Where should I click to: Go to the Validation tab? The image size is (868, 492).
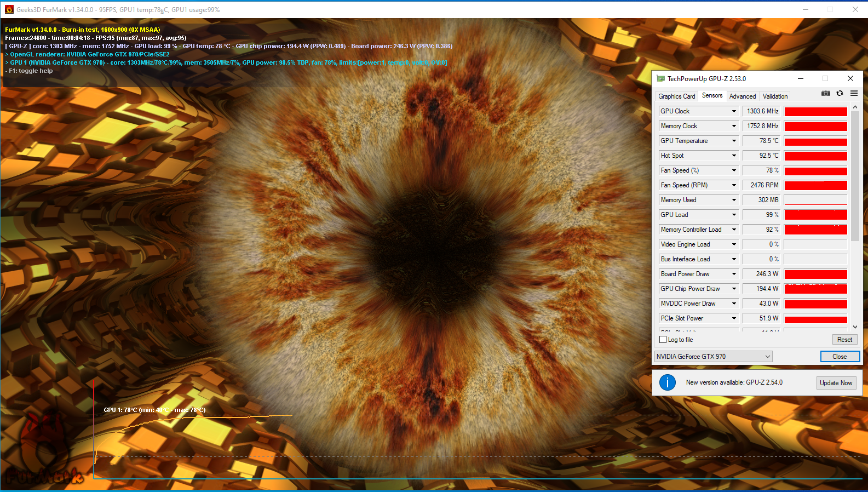tap(775, 96)
